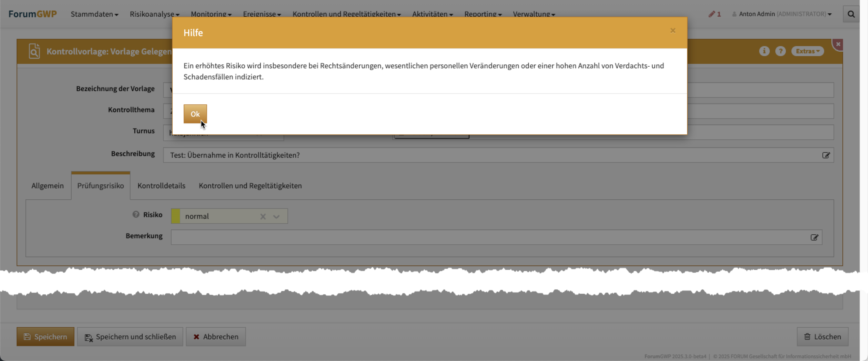Click the question mark help icon in header
Viewport: 868px width, 361px height.
tap(780, 51)
